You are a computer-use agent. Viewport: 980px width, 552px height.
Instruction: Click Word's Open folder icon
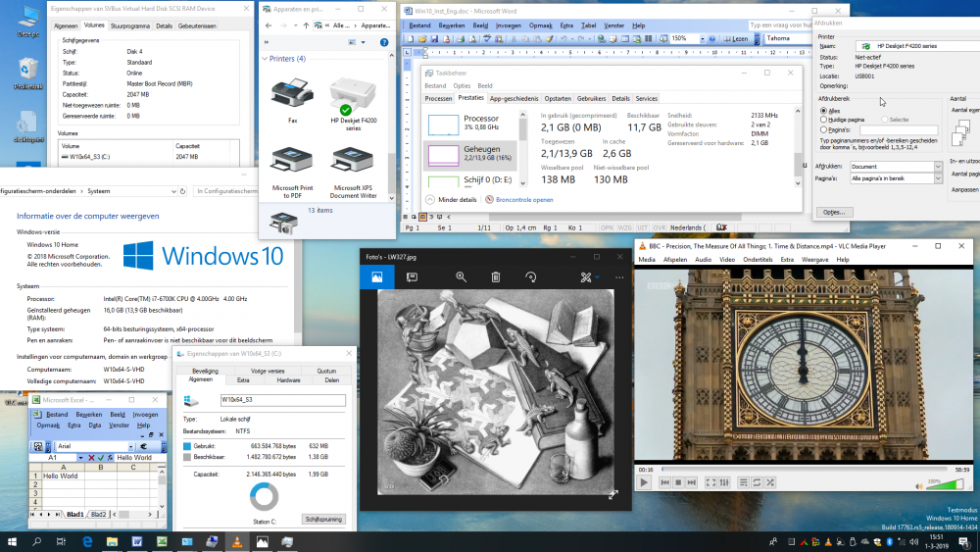tap(421, 39)
